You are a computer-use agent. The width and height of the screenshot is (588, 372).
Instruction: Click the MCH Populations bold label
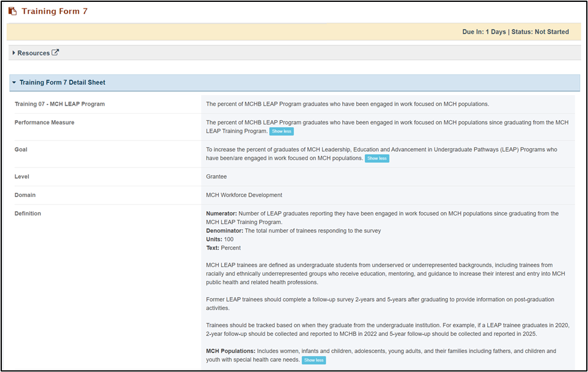(230, 351)
